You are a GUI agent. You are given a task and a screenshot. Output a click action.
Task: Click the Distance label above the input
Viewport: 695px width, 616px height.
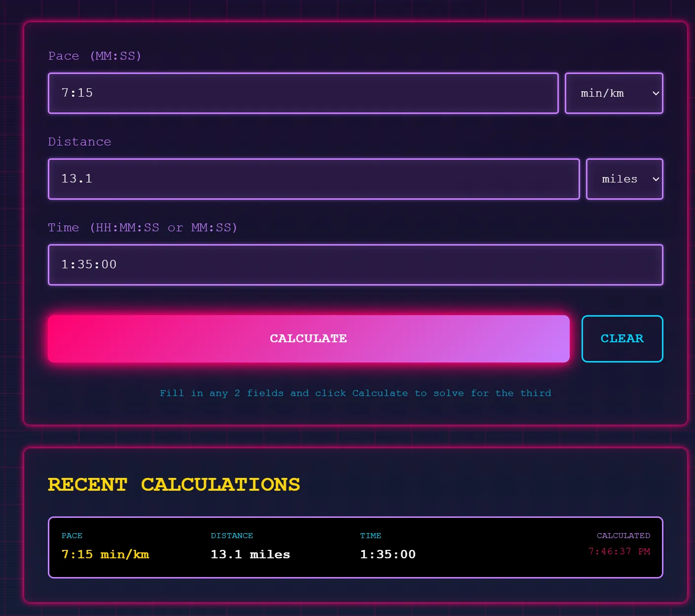click(79, 142)
